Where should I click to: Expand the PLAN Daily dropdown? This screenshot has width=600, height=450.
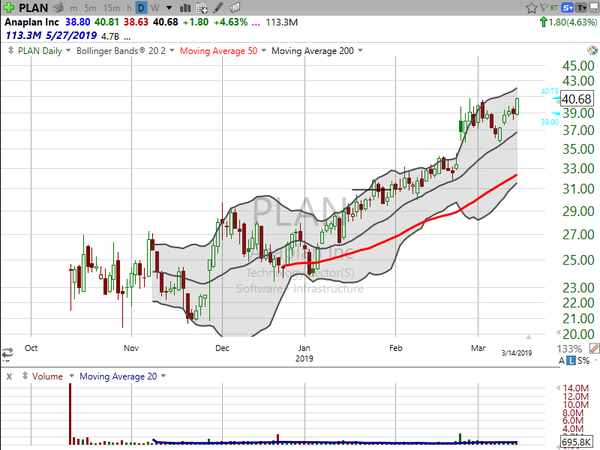(68, 50)
